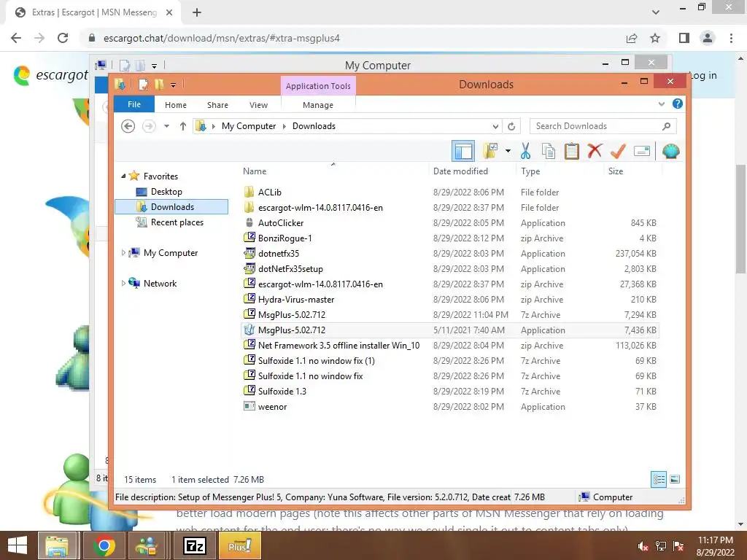Open Downloads quick access toolbar dropdown

tap(174, 85)
